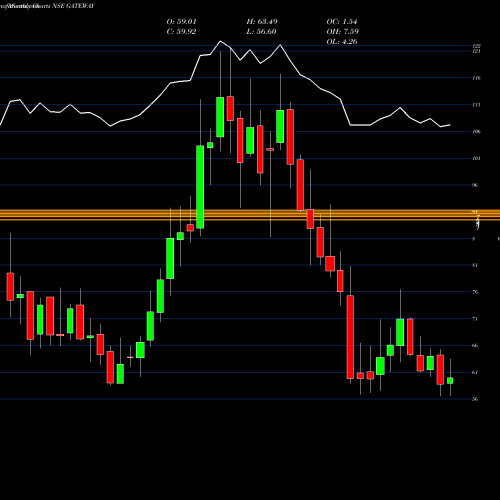The image size is (500, 500).
Task: Click the 66 price axis label
Action: (x=475, y=346)
